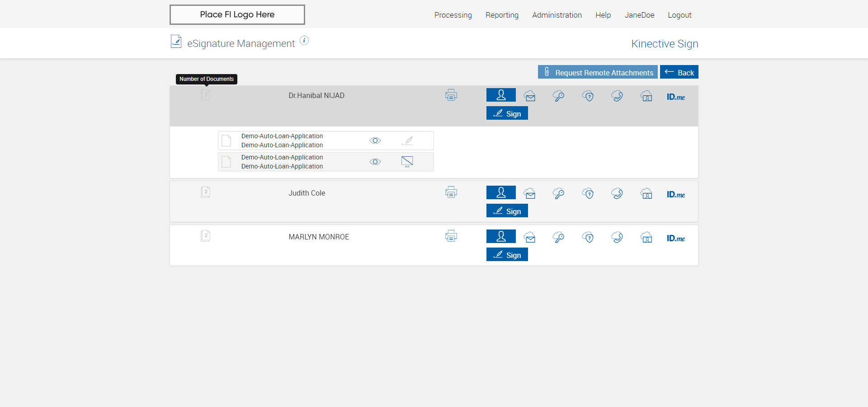868x407 pixels.
Task: Click Logout in the top navigation
Action: pyautogui.click(x=679, y=15)
